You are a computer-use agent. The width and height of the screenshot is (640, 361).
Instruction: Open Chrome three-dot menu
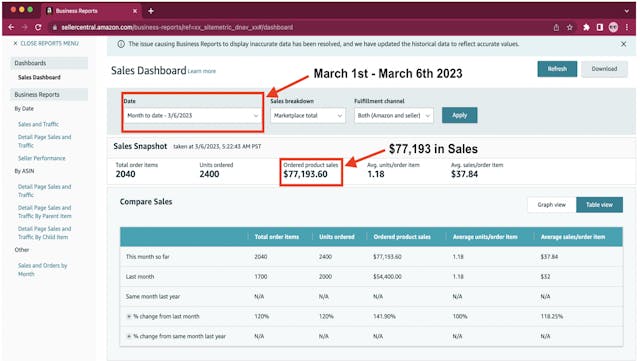tap(627, 27)
